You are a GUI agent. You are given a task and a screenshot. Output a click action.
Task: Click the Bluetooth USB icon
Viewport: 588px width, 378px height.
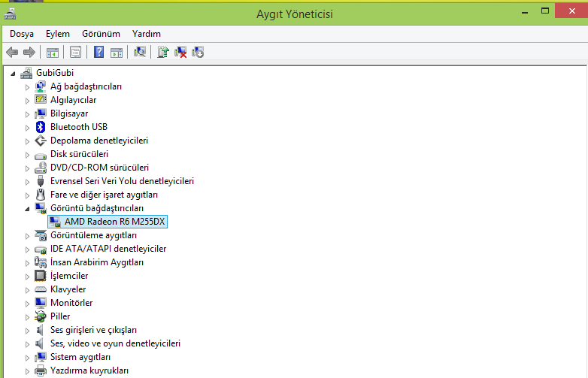coord(41,127)
